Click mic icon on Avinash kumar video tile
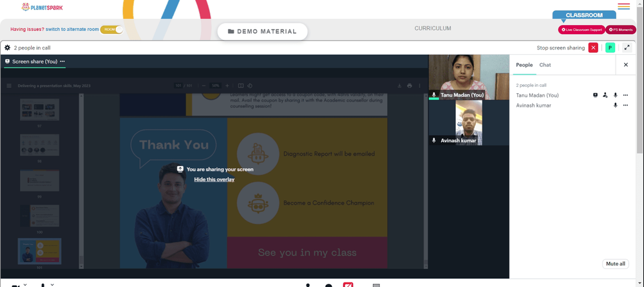Image resolution: width=644 pixels, height=287 pixels. pos(434,140)
